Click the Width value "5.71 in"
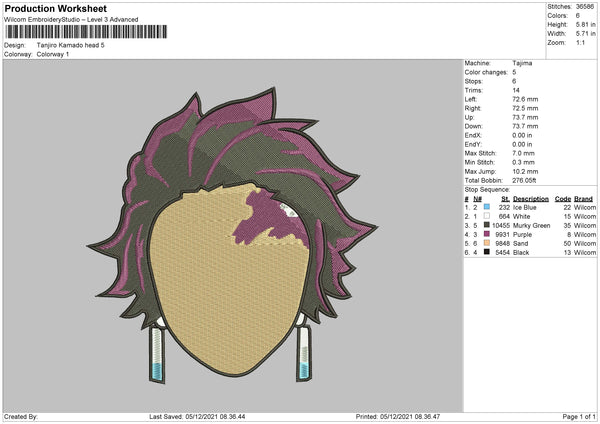 (x=585, y=34)
